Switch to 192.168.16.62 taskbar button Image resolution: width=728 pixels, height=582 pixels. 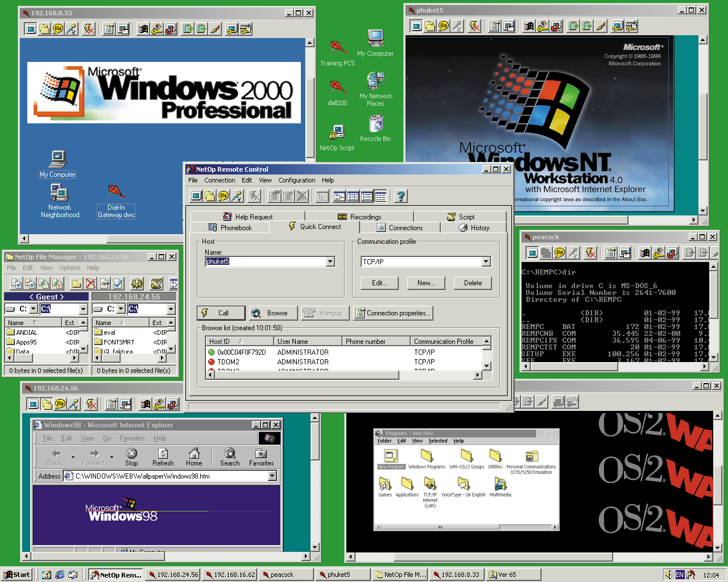click(230, 575)
